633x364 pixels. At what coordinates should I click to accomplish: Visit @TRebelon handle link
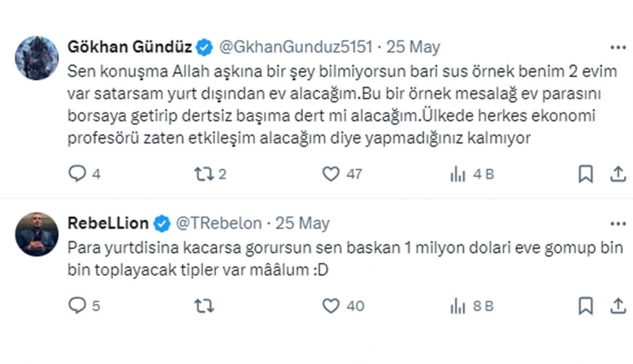tap(219, 223)
